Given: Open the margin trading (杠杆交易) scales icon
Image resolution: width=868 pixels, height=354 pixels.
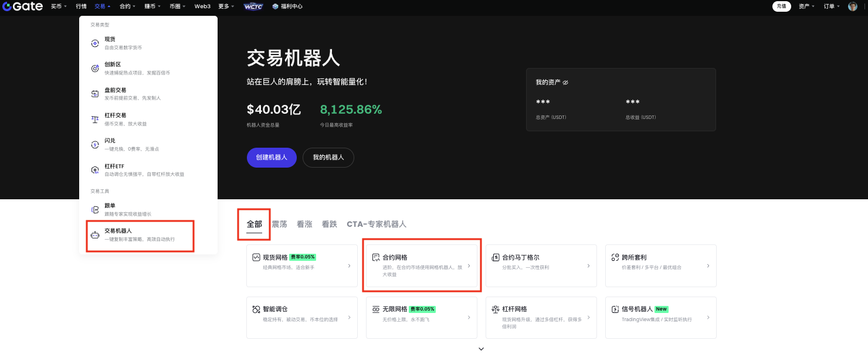Looking at the screenshot, I should point(95,120).
